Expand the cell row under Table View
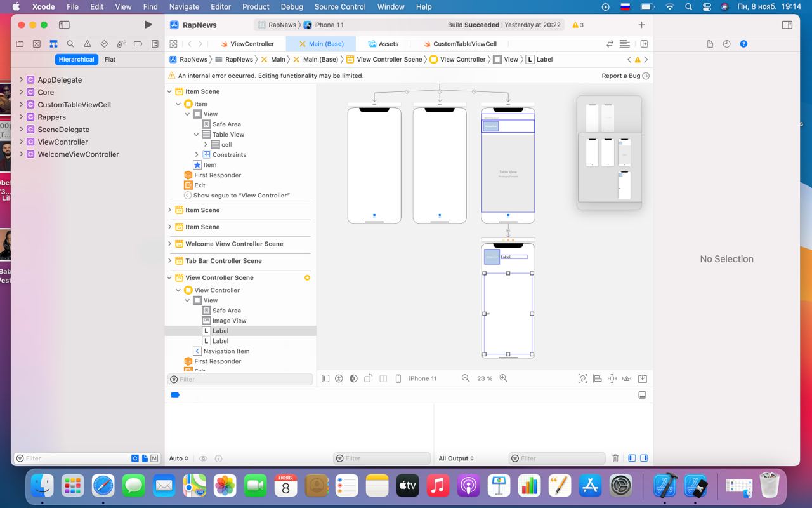The image size is (812, 508). 206,145
